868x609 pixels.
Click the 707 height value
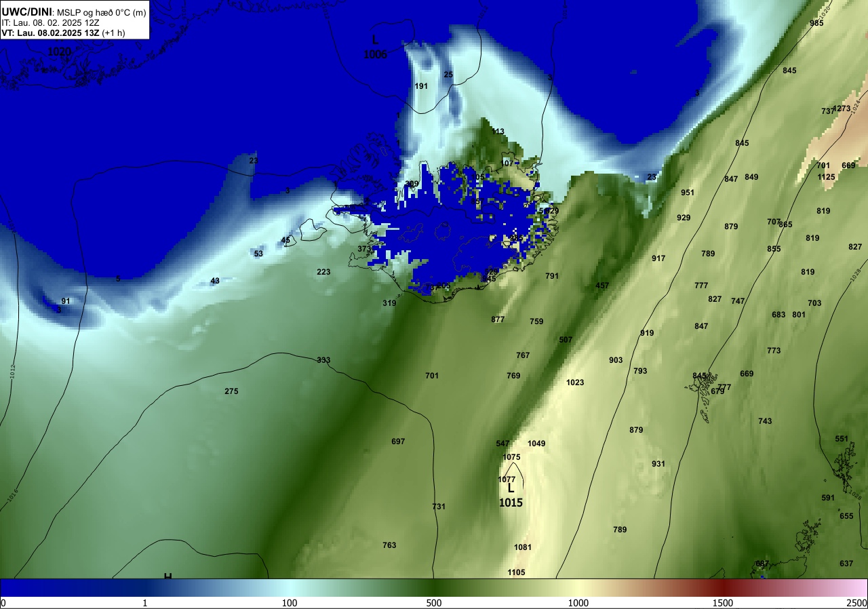pos(774,222)
